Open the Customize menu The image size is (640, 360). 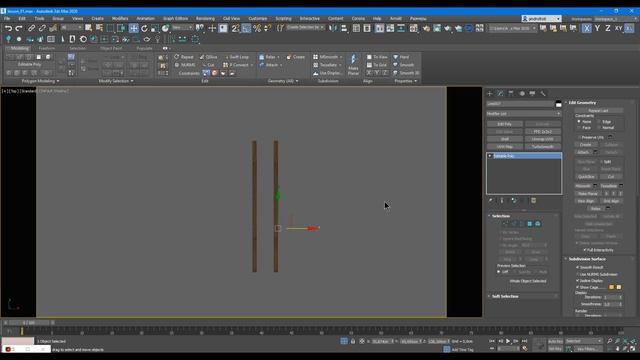[x=258, y=18]
